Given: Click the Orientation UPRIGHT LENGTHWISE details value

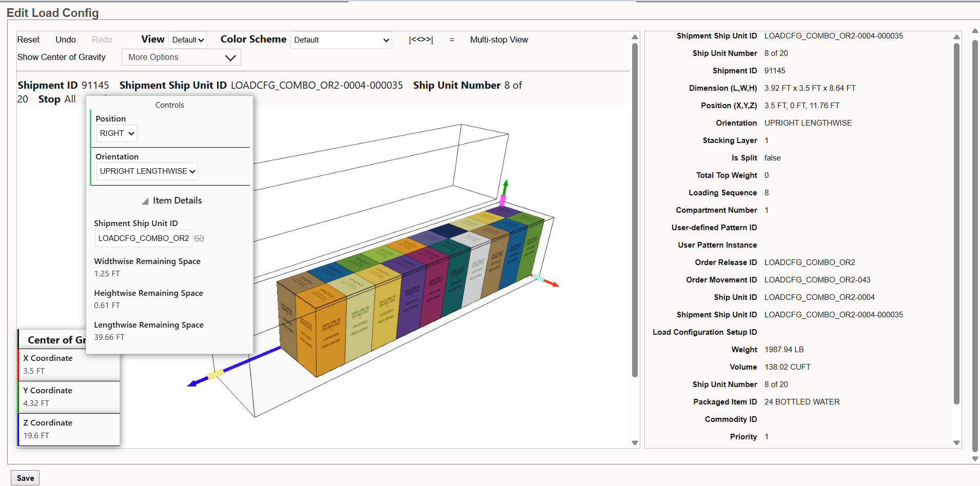Looking at the screenshot, I should [x=808, y=123].
